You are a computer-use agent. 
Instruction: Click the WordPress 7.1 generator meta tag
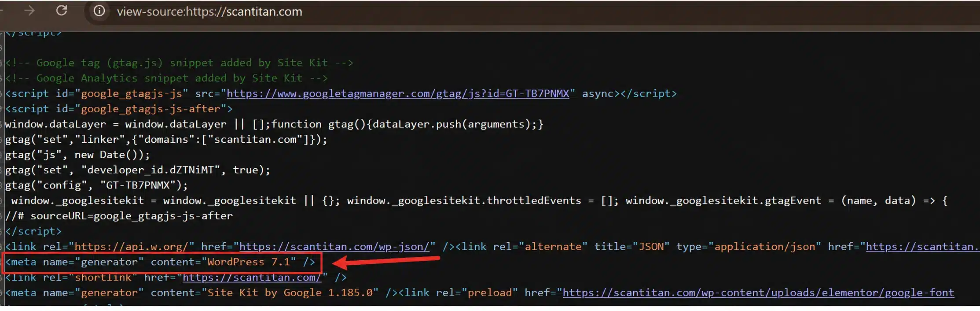(161, 262)
